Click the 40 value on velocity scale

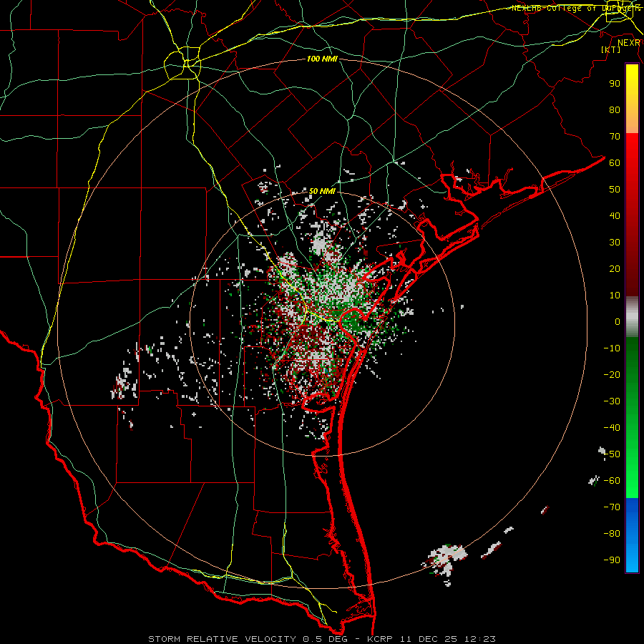pos(615,216)
